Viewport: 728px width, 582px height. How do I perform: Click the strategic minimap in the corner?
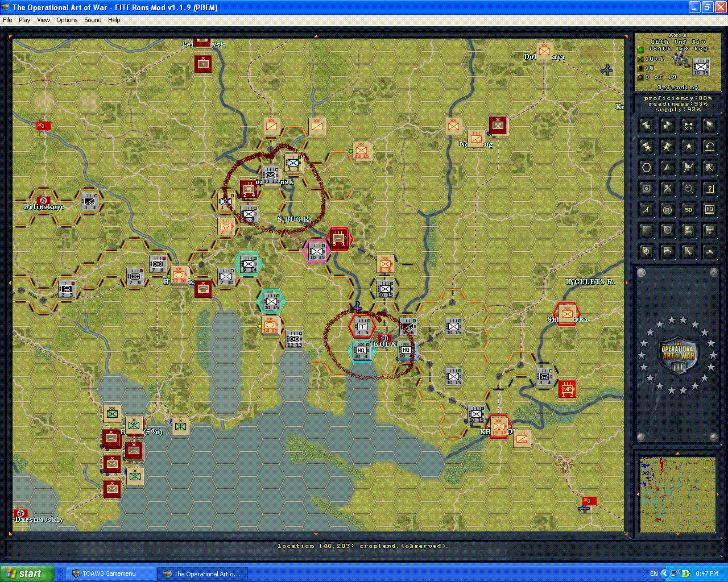(x=678, y=494)
